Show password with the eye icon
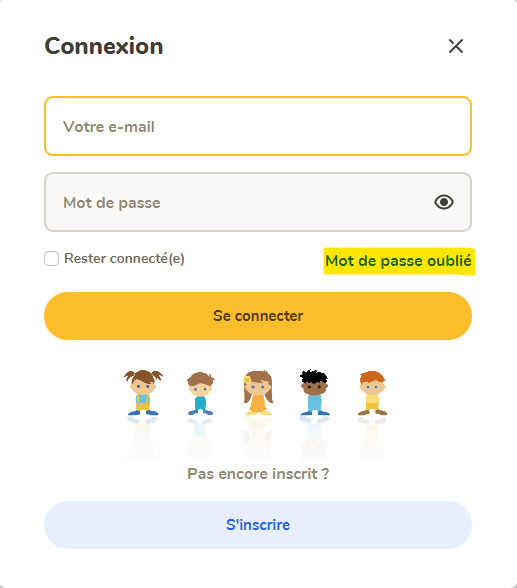517x588 pixels. tap(444, 202)
